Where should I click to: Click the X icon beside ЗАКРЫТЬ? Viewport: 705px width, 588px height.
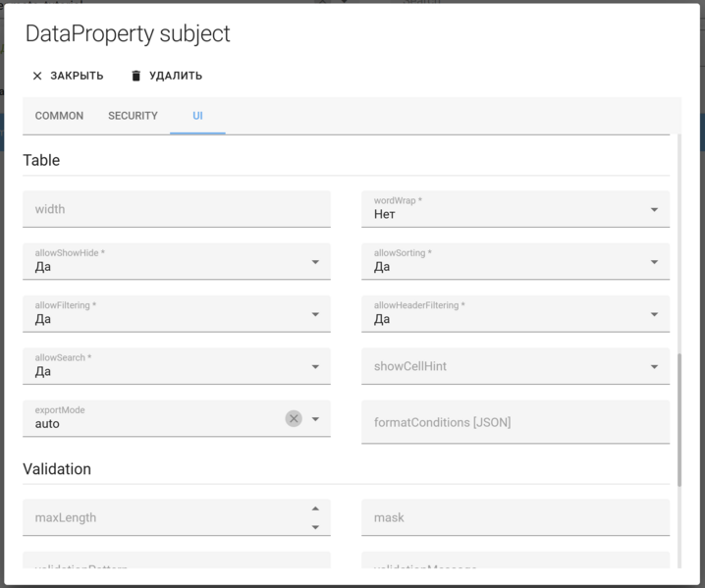(37, 76)
